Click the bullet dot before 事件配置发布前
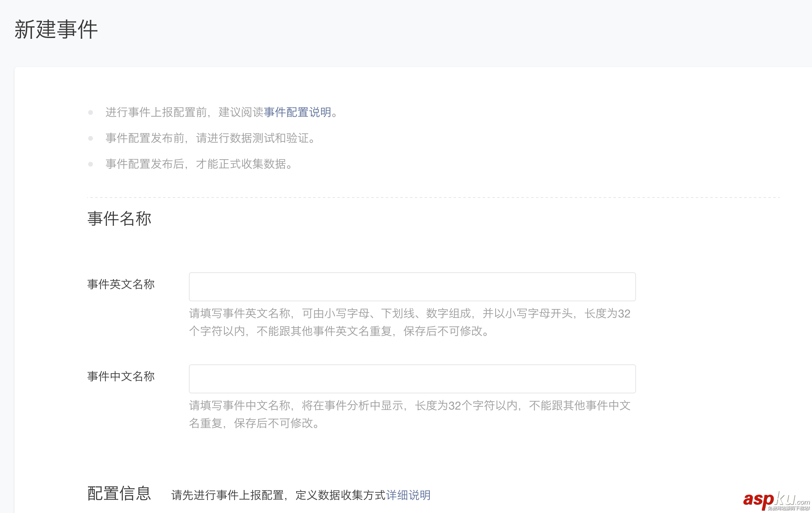Screen dimensions: 812x513 point(91,139)
